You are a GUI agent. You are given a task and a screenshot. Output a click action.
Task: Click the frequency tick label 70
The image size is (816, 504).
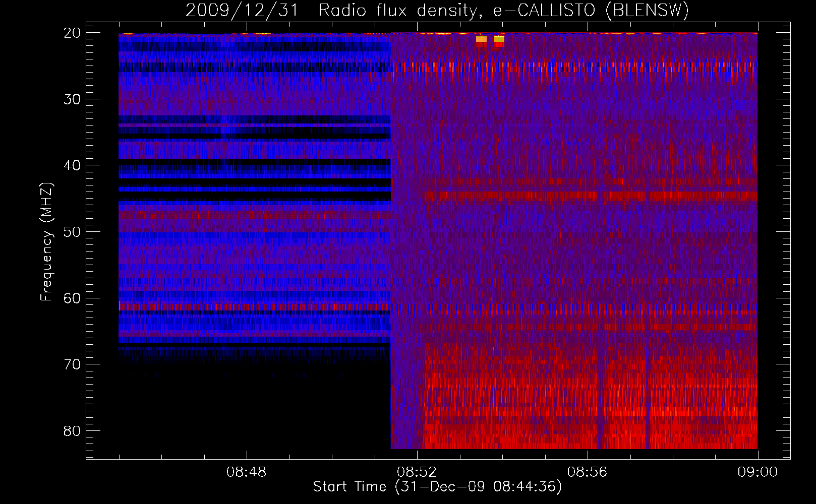pos(72,364)
